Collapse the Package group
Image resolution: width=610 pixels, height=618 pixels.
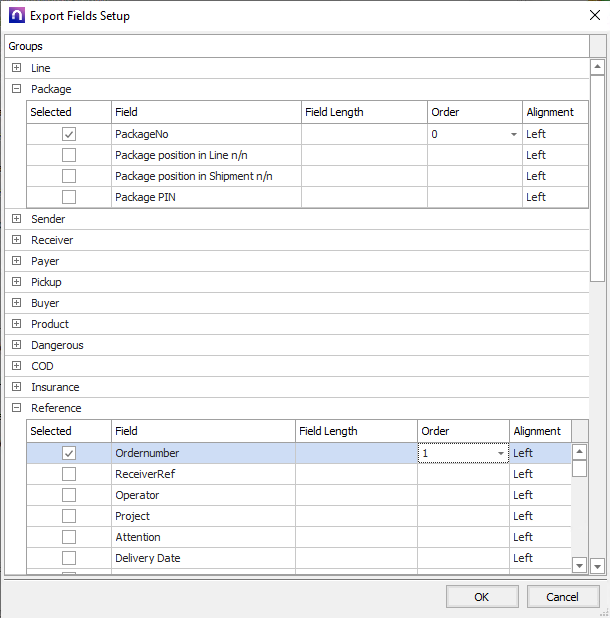pyautogui.click(x=16, y=89)
